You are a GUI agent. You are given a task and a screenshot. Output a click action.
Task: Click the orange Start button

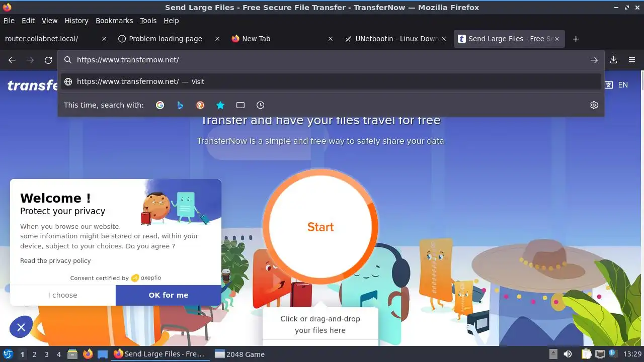coord(320,227)
